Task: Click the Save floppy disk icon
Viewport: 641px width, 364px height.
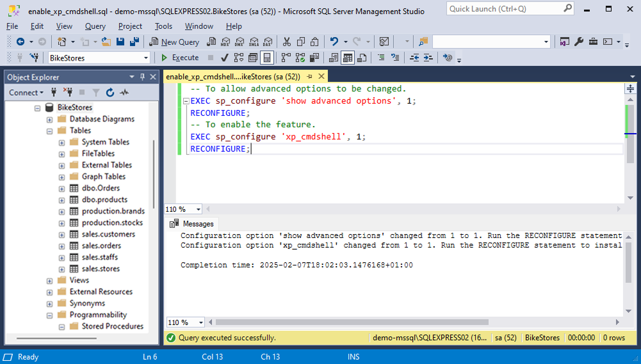Action: pyautogui.click(x=120, y=42)
